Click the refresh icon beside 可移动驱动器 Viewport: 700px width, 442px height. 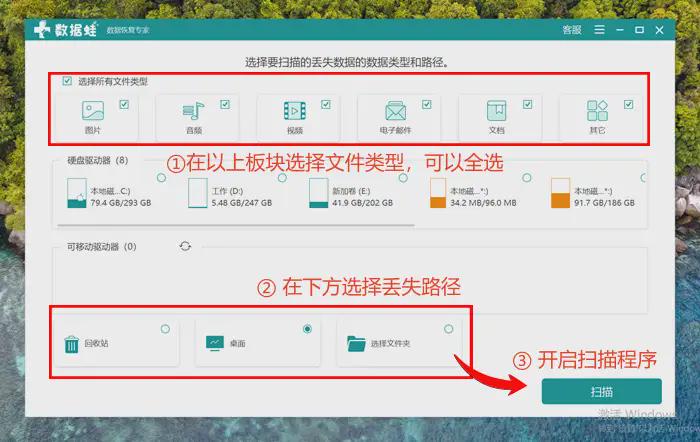click(x=185, y=246)
